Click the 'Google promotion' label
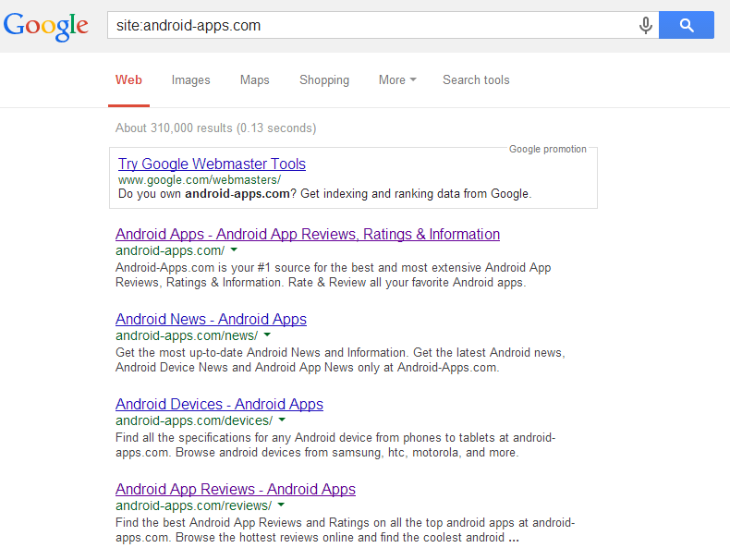 pos(547,149)
